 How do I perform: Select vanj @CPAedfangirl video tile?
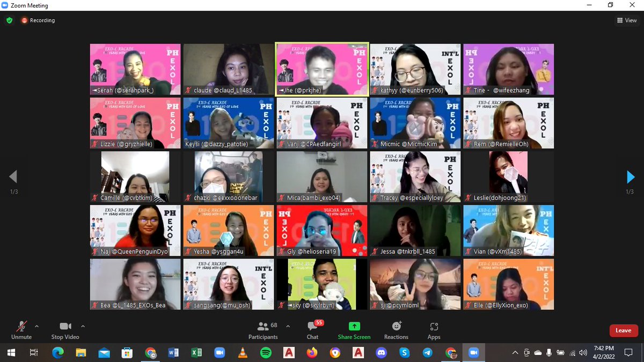322,123
